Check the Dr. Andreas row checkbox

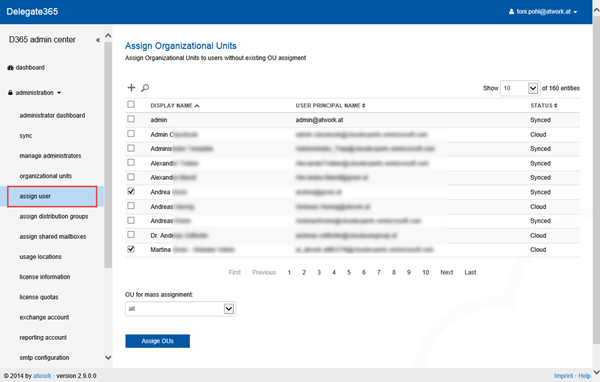pos(131,235)
